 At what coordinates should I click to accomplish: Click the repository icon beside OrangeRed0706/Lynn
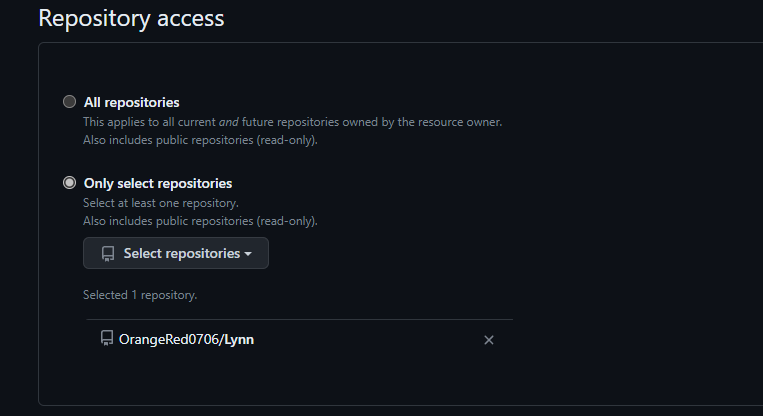(107, 339)
